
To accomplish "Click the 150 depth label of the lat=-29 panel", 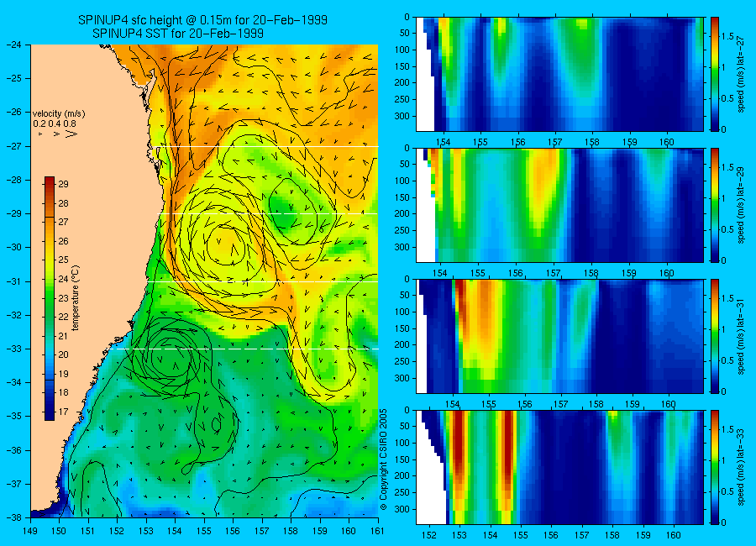I will tap(402, 197).
